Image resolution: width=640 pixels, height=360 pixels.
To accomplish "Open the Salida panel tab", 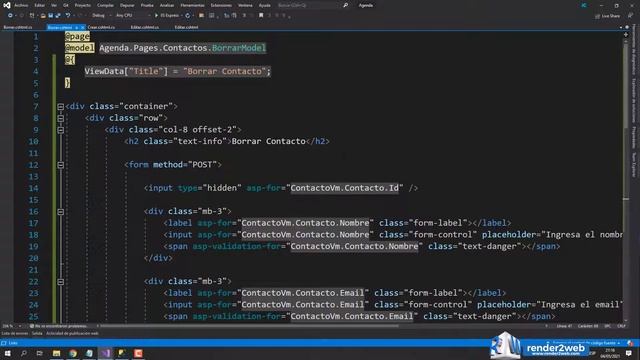I will click(37, 333).
